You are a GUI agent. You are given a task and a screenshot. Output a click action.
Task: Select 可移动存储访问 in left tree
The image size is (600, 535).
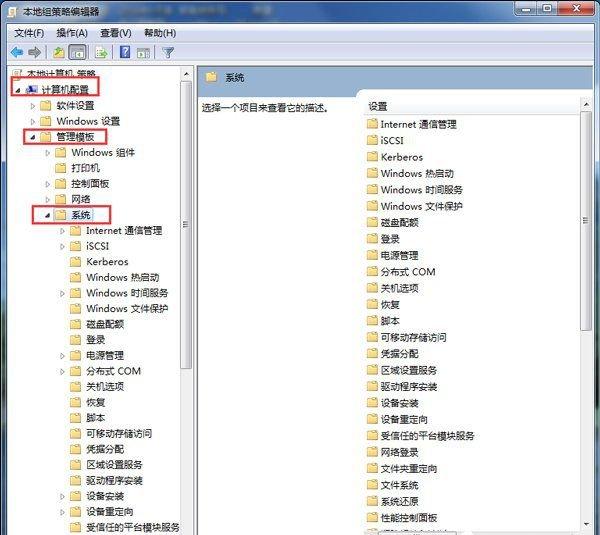point(119,433)
